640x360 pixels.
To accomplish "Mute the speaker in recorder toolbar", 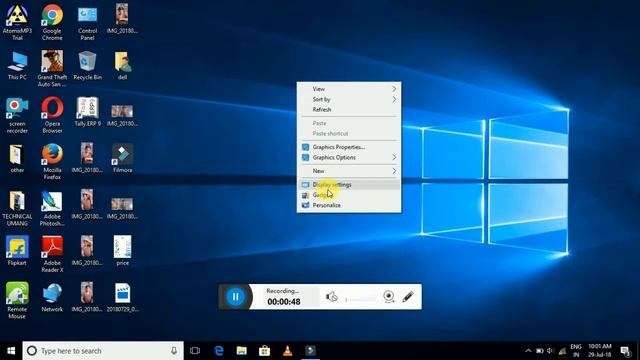I will coord(331,297).
